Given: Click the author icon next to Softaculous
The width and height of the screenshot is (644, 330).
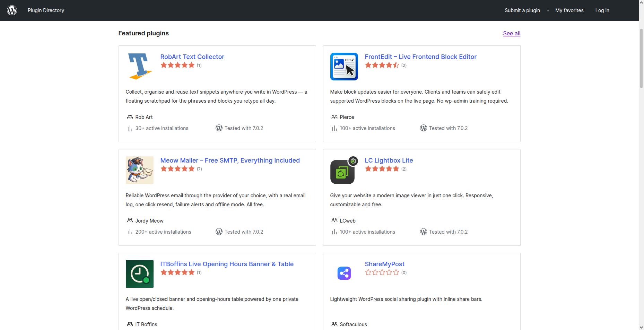Looking at the screenshot, I should (334, 324).
